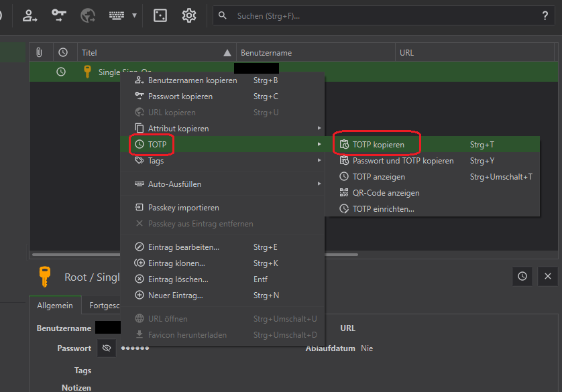Click the copy username toolbar icon
The width and height of the screenshot is (562, 392).
pyautogui.click(x=30, y=15)
